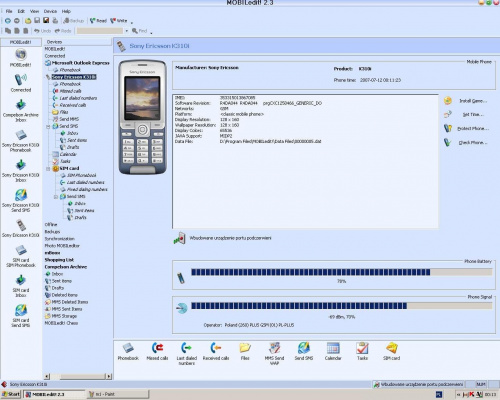500x400 pixels.
Task: Open Last dialed numbers bottom shortcut
Action: [x=187, y=354]
